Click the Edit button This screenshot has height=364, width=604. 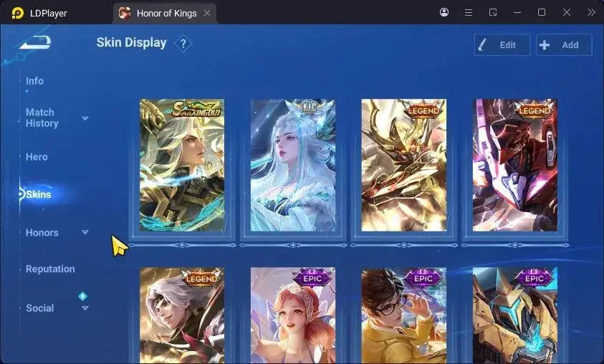(x=502, y=44)
